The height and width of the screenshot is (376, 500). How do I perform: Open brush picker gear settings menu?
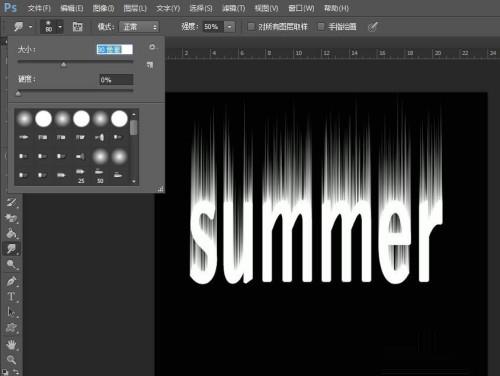[x=152, y=47]
